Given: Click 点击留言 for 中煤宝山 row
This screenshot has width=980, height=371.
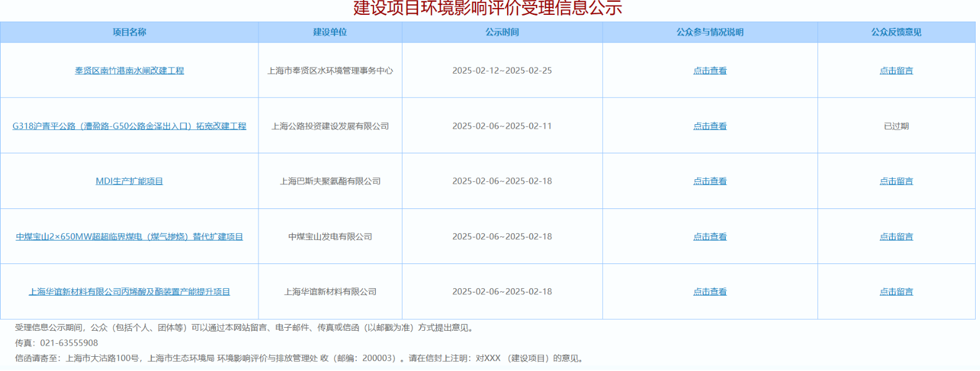Looking at the screenshot, I should (x=897, y=237).
